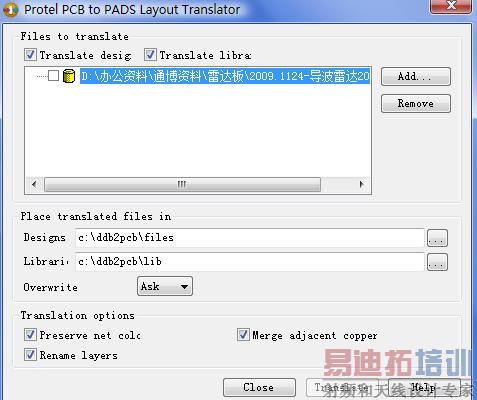Disable Preserve net colors option
Viewport: 477px width, 400px height.
point(30,334)
